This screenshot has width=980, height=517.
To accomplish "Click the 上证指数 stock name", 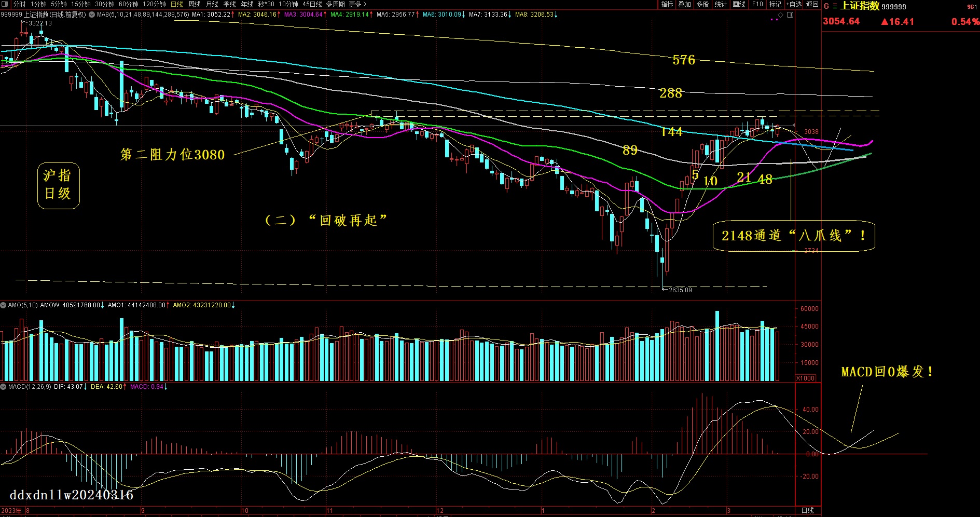I will pyautogui.click(x=860, y=6).
